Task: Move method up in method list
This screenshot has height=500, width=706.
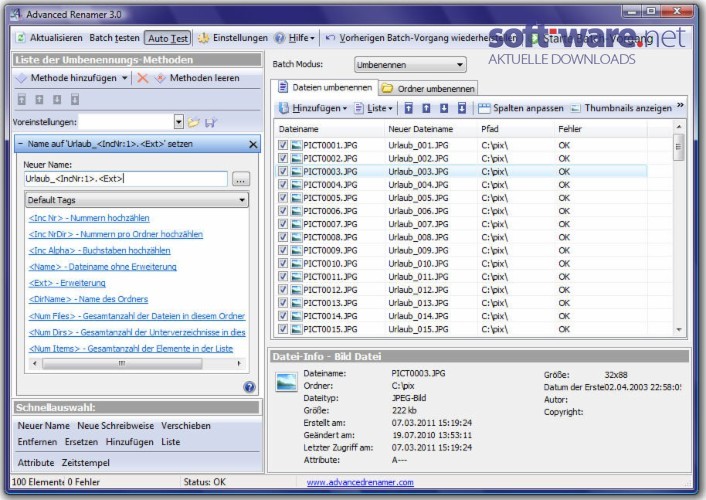Action: tap(39, 100)
